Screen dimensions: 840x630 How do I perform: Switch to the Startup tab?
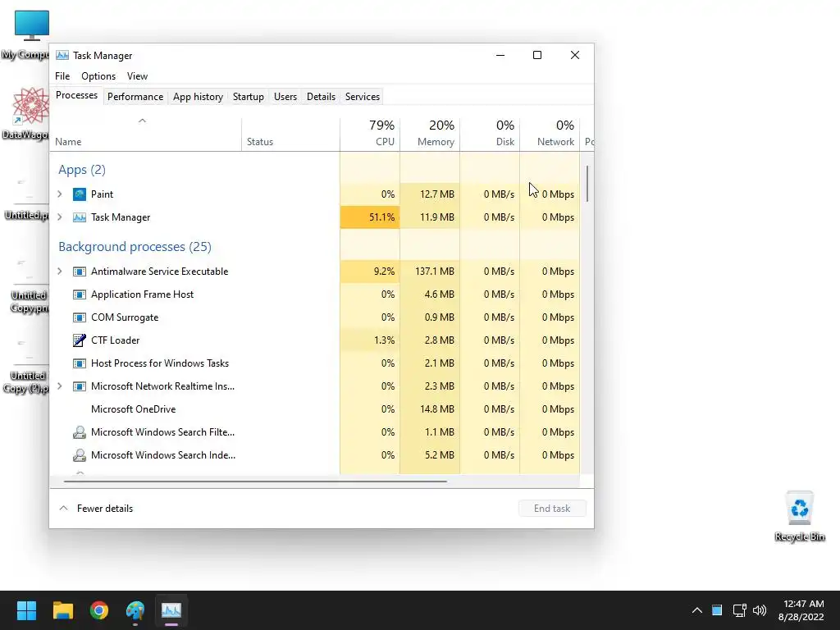[x=248, y=97]
